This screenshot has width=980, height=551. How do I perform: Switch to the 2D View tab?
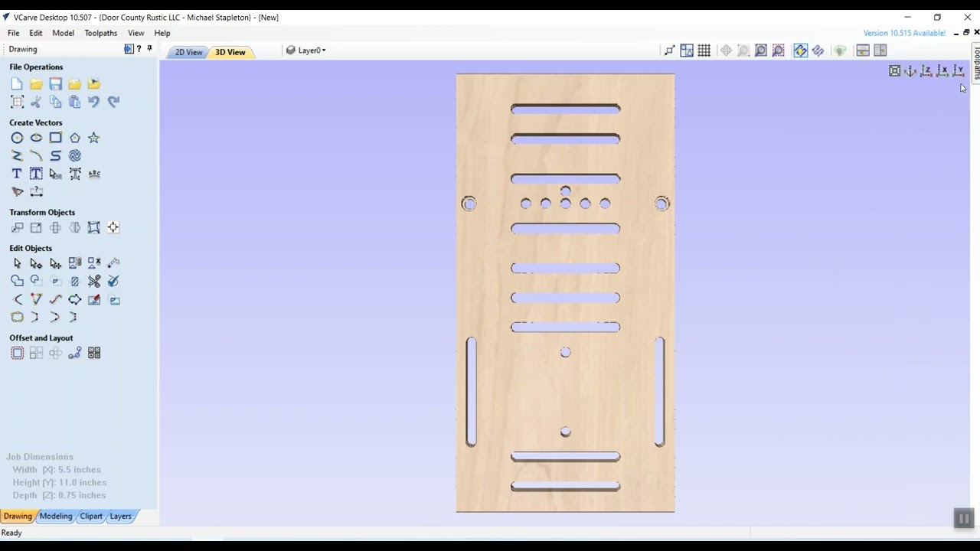(188, 52)
